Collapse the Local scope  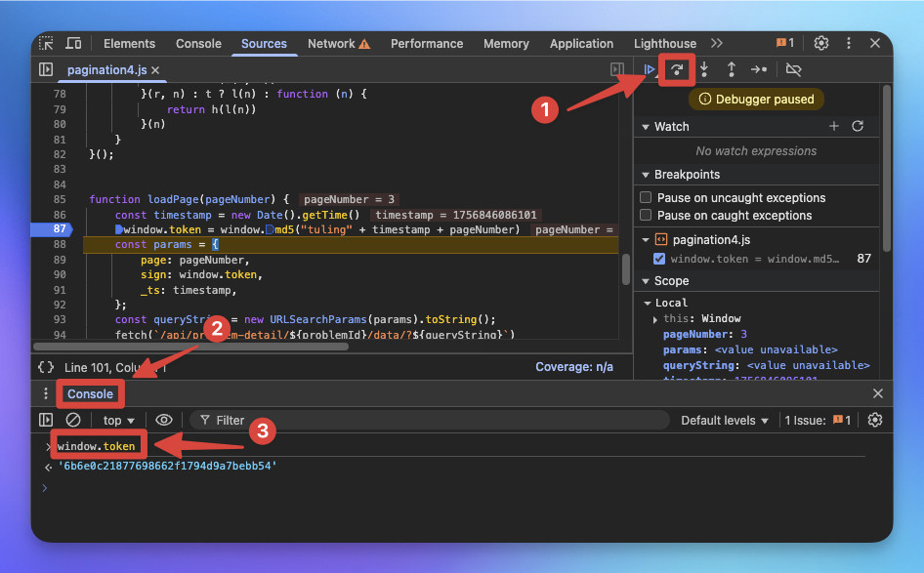648,303
